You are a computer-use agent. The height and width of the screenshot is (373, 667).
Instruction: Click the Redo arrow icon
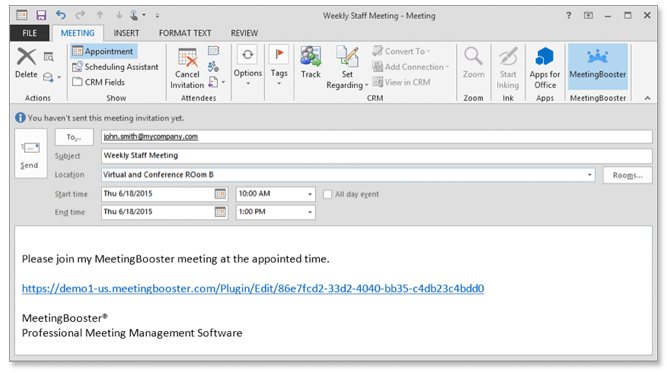coord(80,15)
